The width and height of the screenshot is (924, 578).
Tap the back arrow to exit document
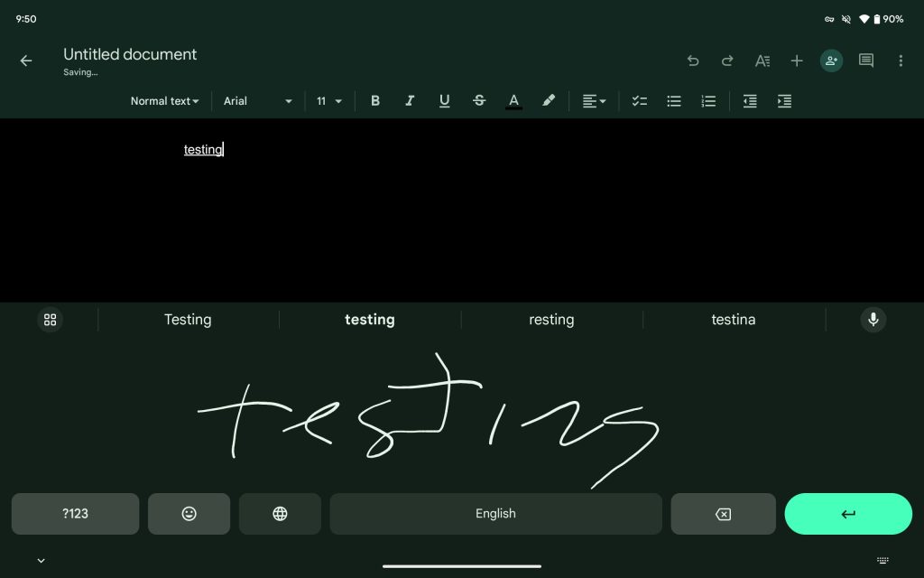coord(26,61)
